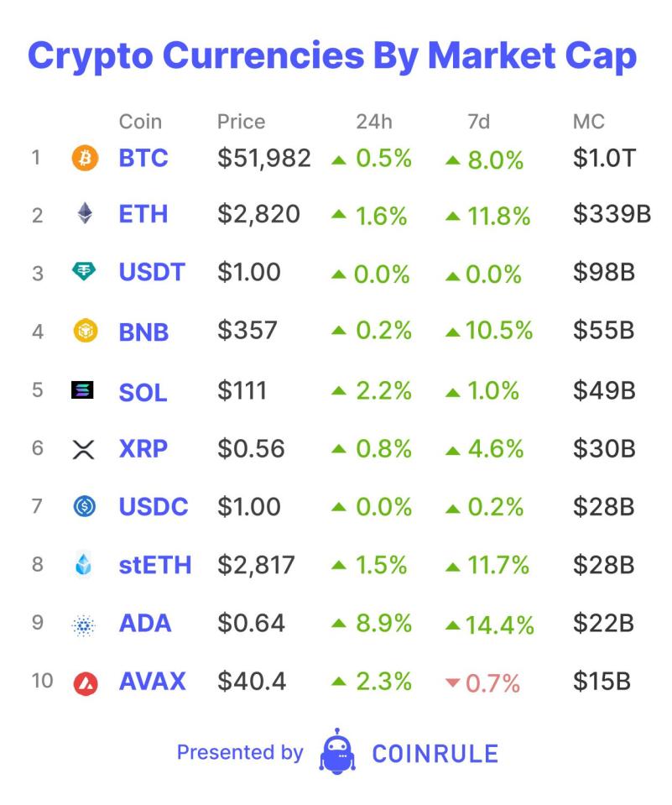Click the COINRULE brand name
The width and height of the screenshot is (672, 805).
435,753
